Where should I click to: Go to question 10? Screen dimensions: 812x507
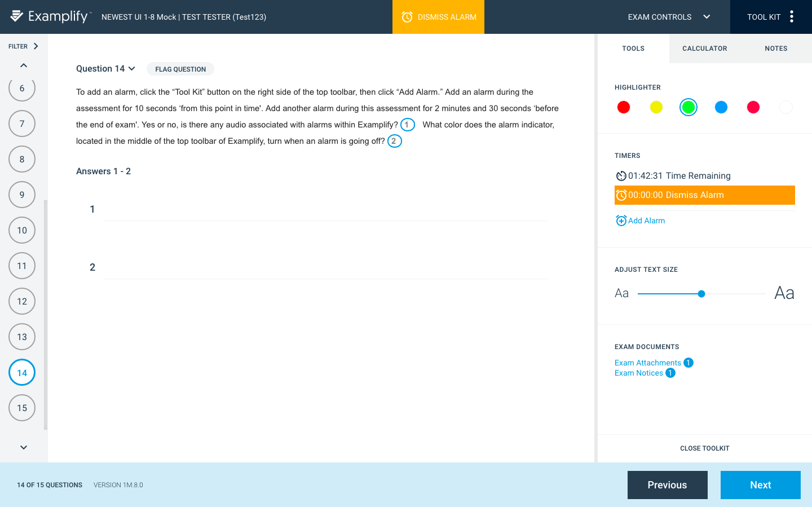tap(22, 230)
